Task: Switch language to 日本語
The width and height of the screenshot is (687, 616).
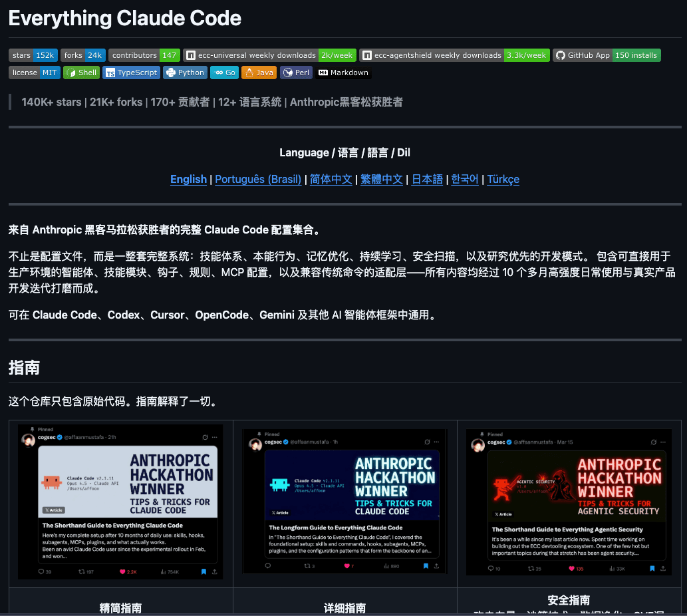Action: [427, 179]
